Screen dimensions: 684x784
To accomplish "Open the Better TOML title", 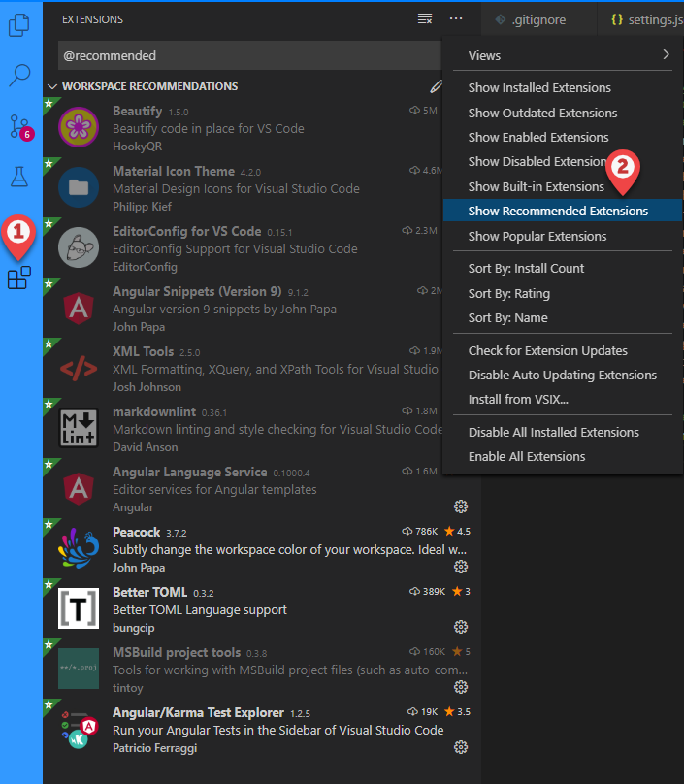I will 149,593.
